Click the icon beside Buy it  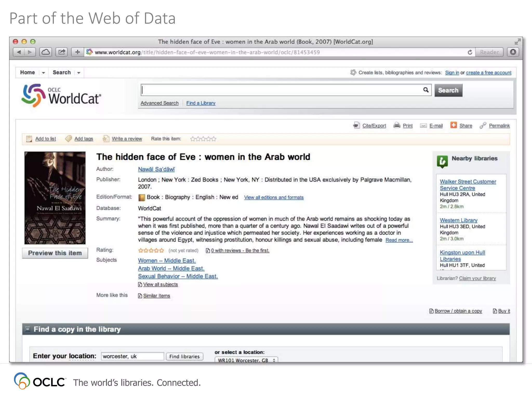pos(495,311)
